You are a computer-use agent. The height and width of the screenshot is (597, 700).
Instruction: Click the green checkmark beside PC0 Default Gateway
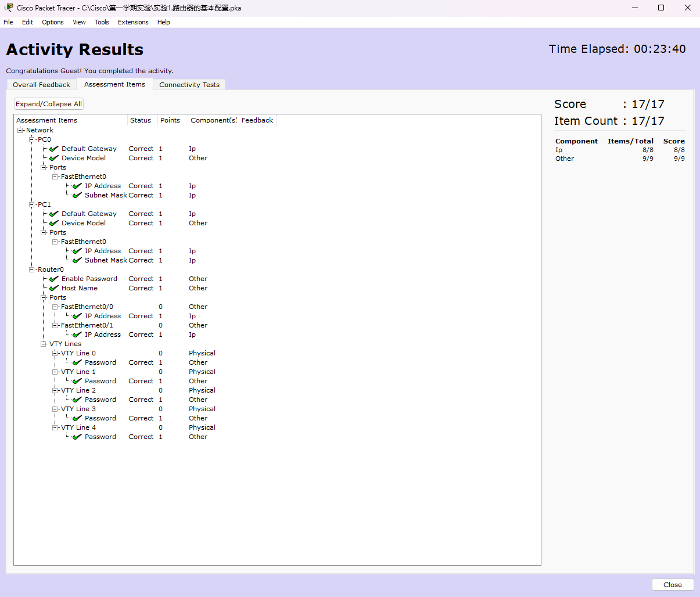click(x=54, y=149)
